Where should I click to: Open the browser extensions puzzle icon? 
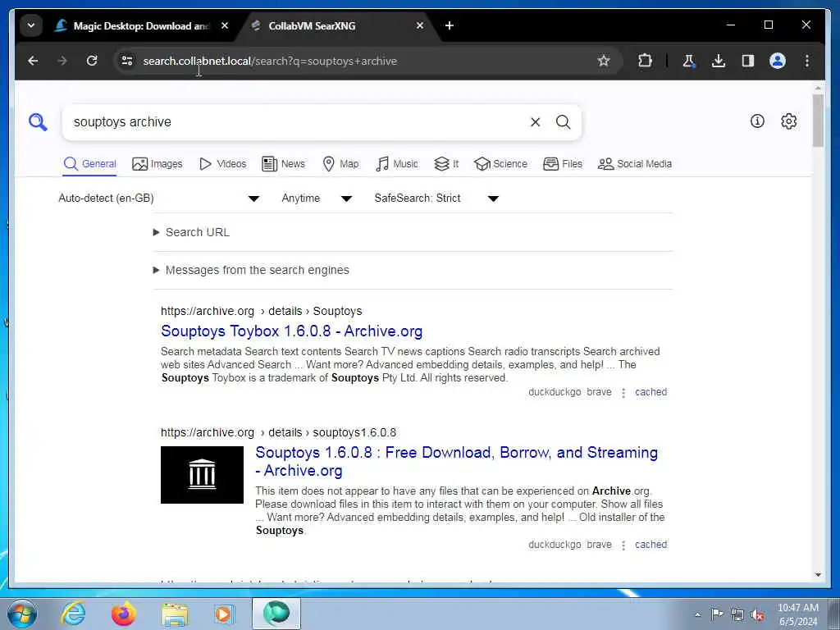[645, 61]
